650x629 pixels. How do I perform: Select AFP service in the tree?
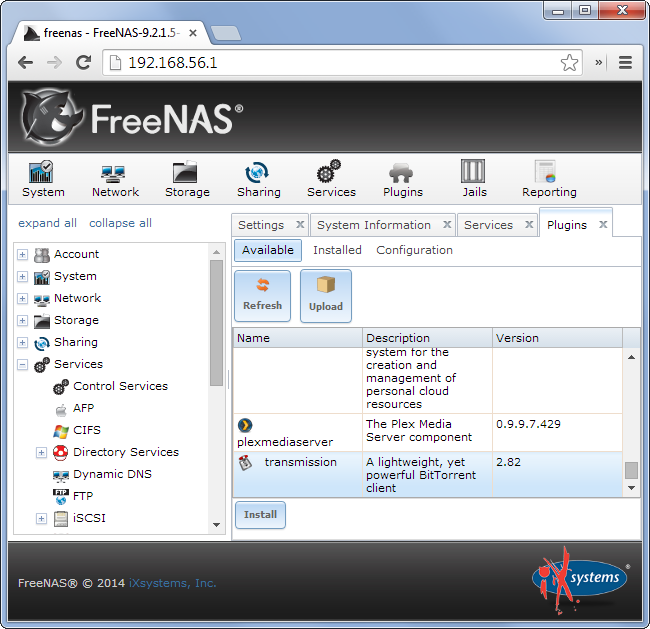coord(83,408)
